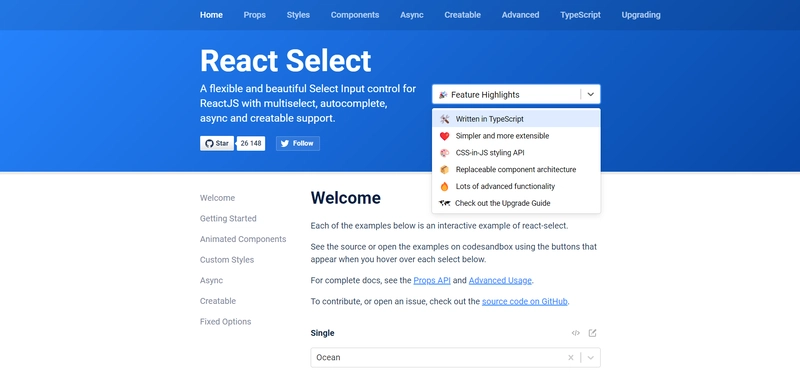Go to the Creatable nav tab
This screenshot has width=800, height=375.
[x=462, y=15]
